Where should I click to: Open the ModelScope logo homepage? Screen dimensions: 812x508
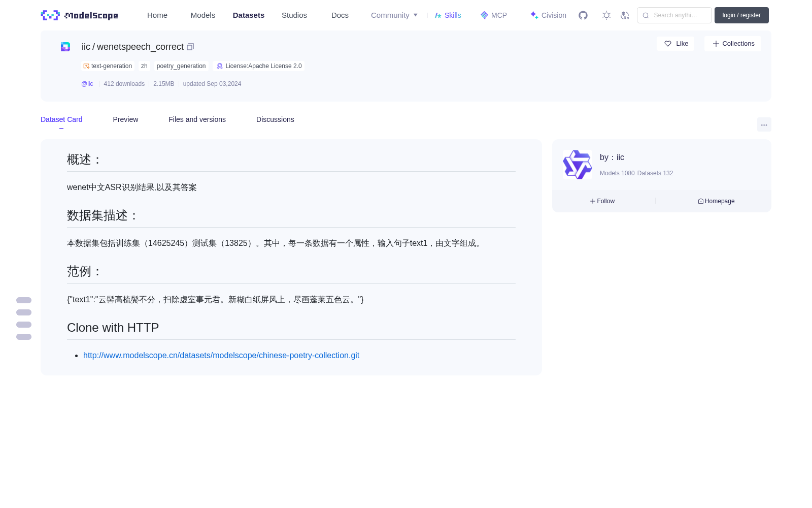click(x=79, y=15)
